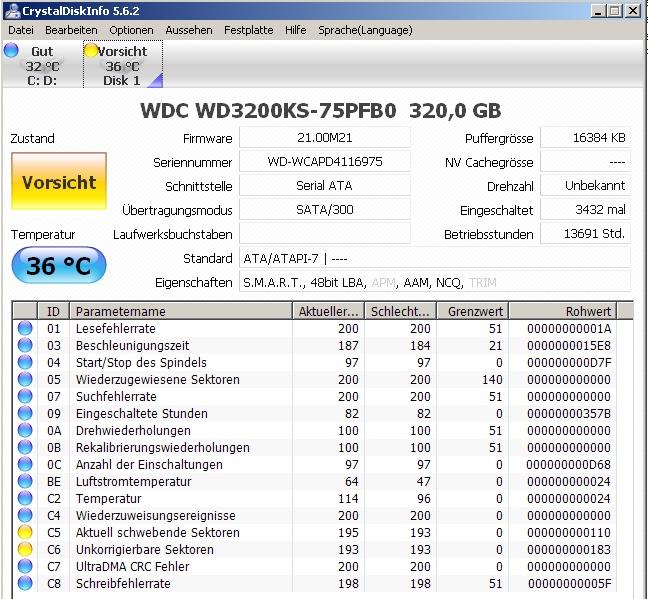Image resolution: width=648 pixels, height=599 pixels.
Task: Select the Lesefehlerrate parameter name
Action: tap(116, 328)
